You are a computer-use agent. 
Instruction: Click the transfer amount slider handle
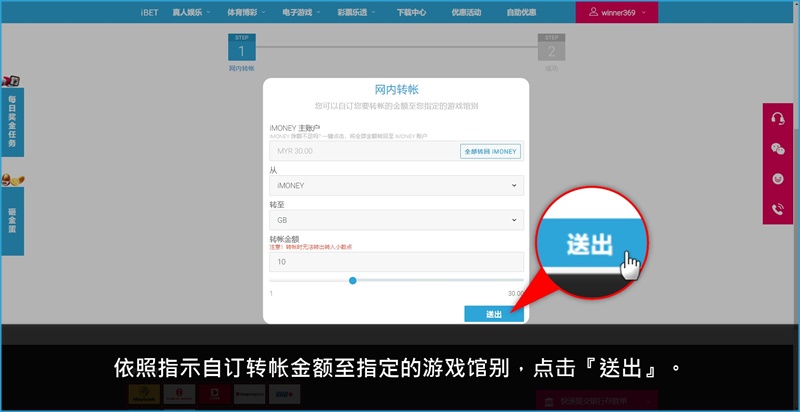point(353,280)
